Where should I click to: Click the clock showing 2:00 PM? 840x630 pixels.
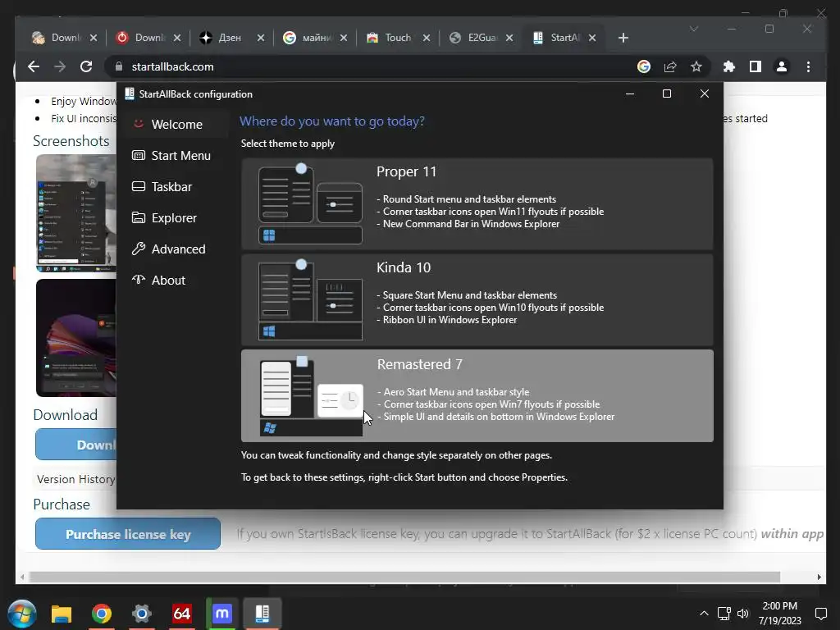click(x=779, y=614)
